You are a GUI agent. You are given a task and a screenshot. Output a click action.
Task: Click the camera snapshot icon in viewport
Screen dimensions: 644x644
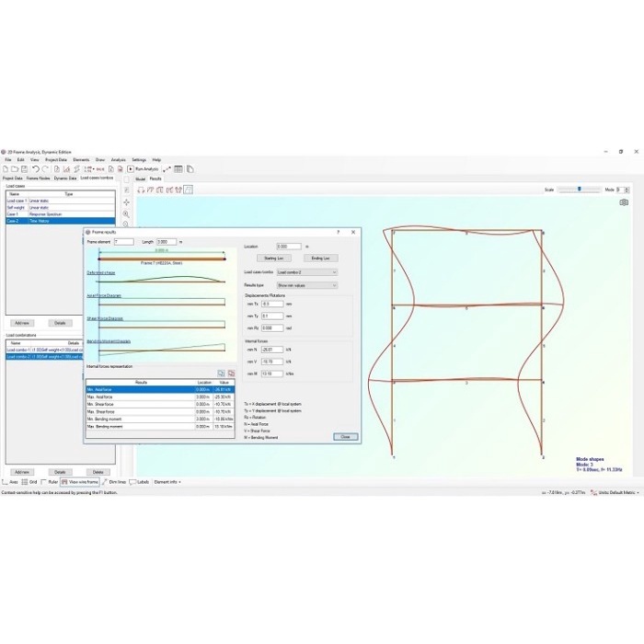click(624, 202)
